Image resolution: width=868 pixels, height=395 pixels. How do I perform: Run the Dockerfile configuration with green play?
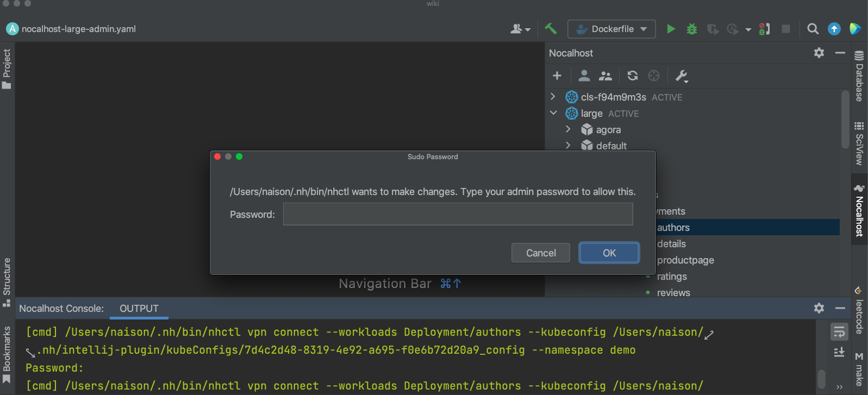tap(671, 29)
